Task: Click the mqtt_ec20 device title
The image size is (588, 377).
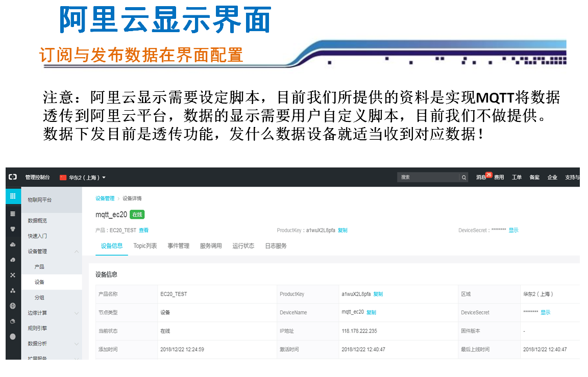Action: [111, 215]
